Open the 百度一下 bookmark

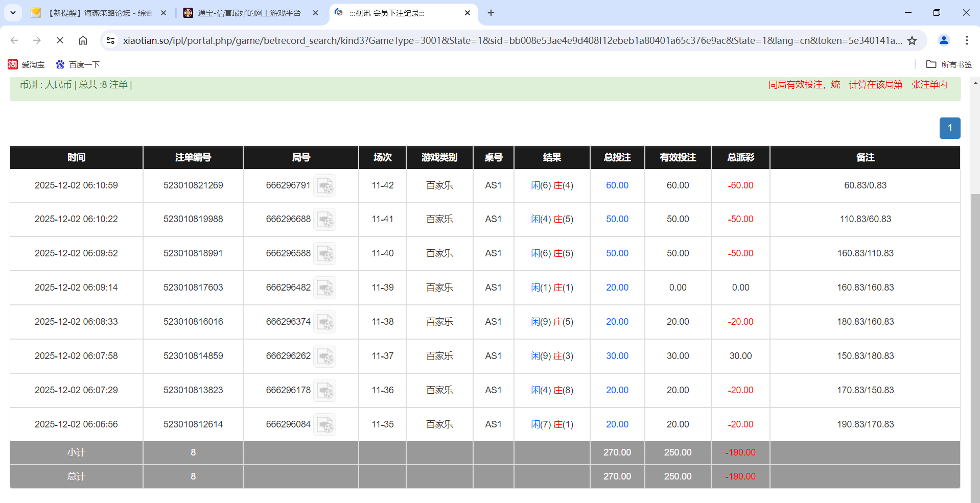tap(78, 64)
